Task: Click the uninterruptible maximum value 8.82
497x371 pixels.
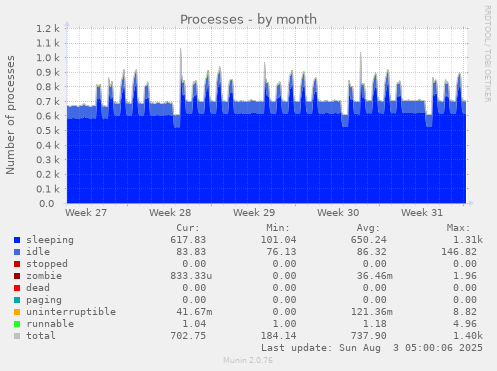Action: tap(465, 312)
